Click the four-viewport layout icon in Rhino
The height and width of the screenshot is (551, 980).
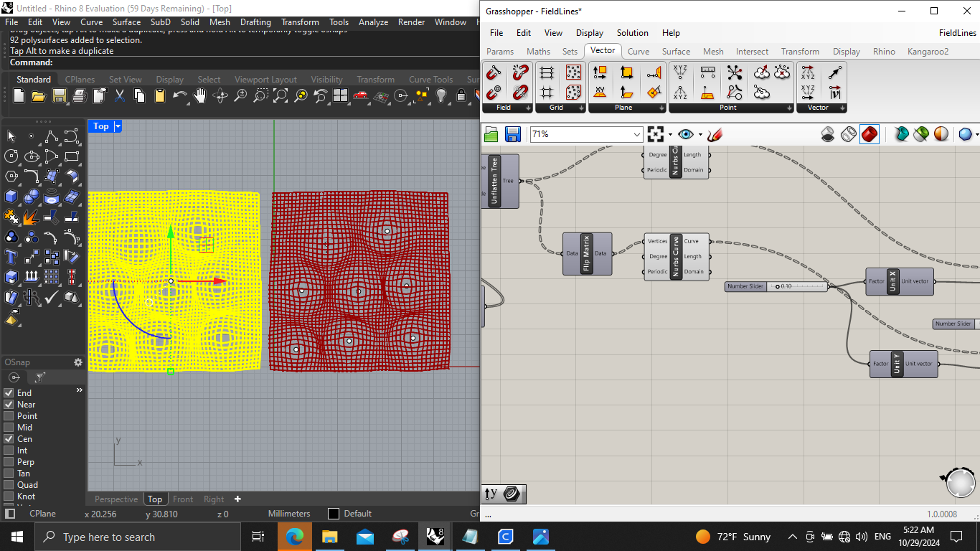click(x=341, y=95)
